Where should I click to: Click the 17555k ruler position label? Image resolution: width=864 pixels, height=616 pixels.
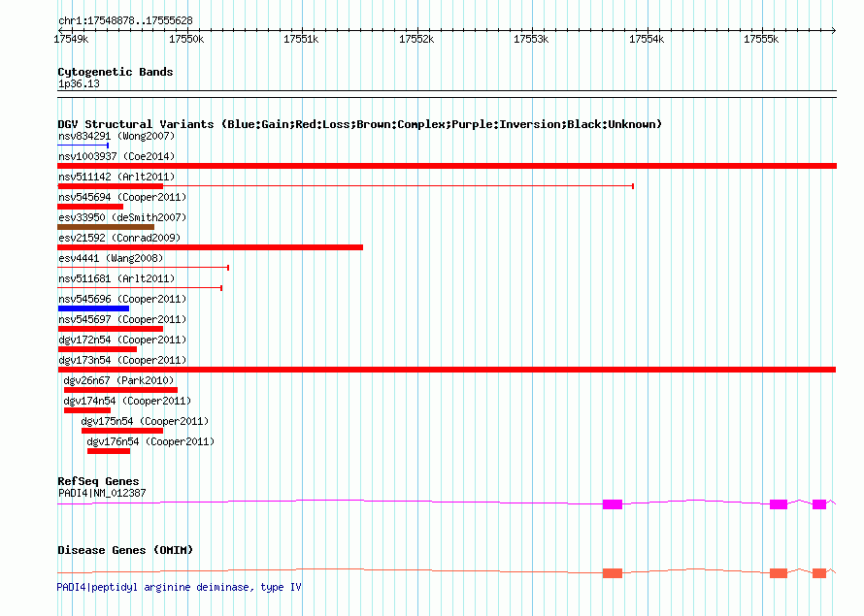[x=761, y=39]
